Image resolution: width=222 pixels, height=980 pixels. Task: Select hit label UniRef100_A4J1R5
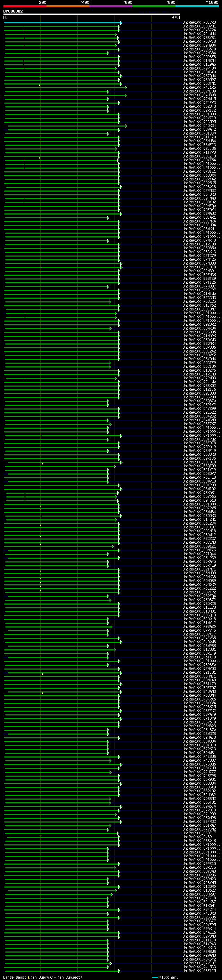[x=199, y=88]
